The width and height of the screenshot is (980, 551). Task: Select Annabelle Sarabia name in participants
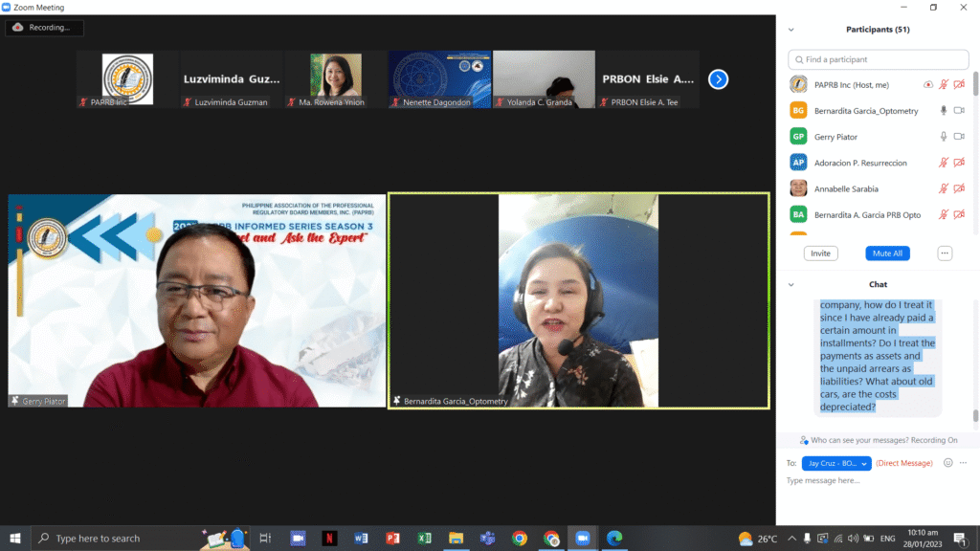tap(846, 188)
